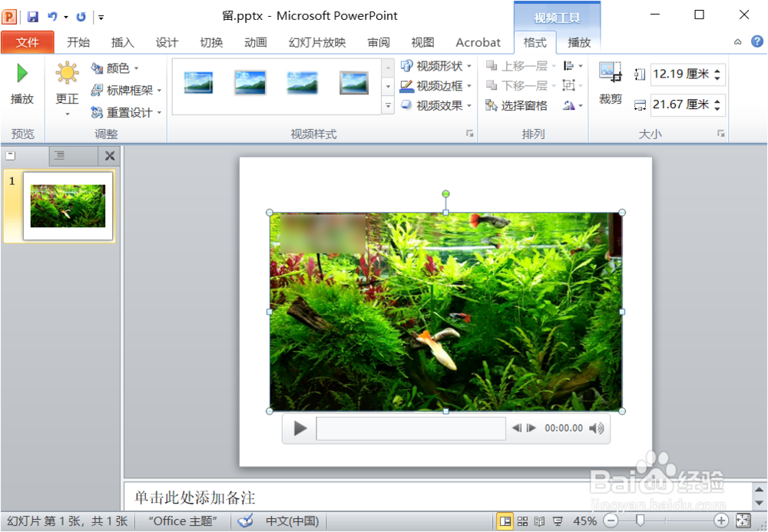Click the Undo arrow icon
The image size is (768, 532).
click(x=52, y=17)
